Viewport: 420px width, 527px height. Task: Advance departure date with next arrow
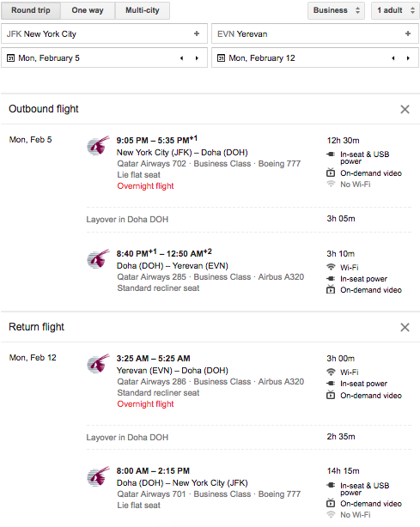(x=197, y=58)
